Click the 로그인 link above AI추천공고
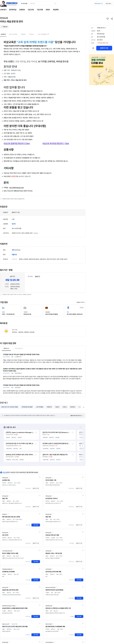This screenshot has width=114, height=644. pos(5,472)
